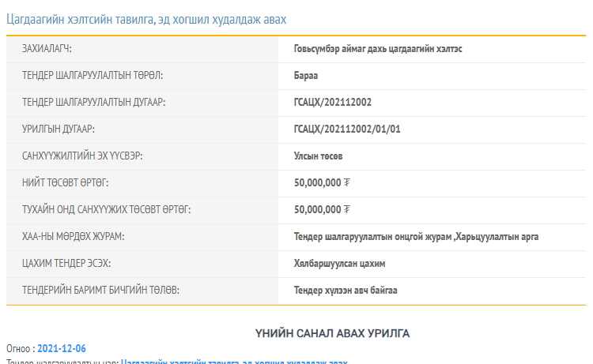Screen dimensions: 593x364
Task: Click the 'Бараа' tender type value
Action: click(x=305, y=76)
